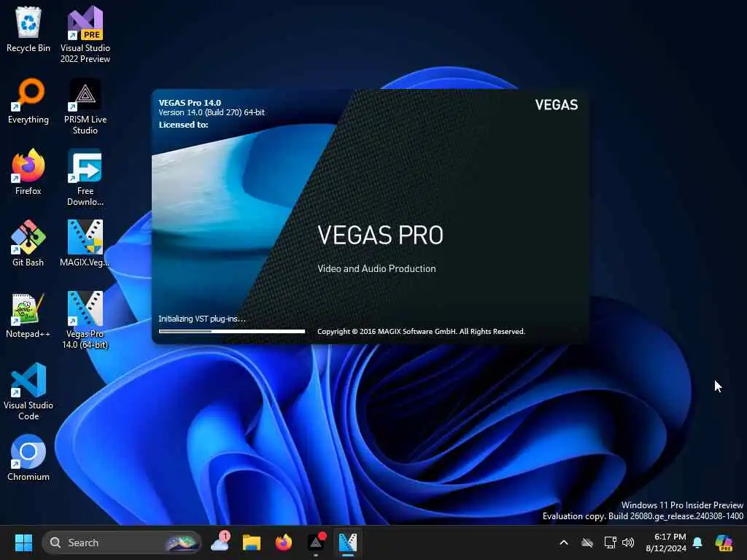747x560 pixels.
Task: Select Vegas Pro 14.0 (64-bit) shortcut
Action: click(85, 320)
